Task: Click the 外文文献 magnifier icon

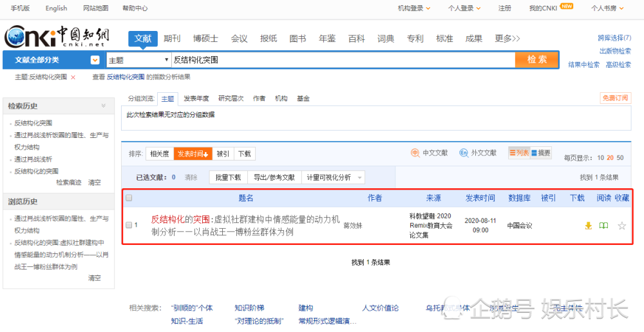Action: coord(464,153)
